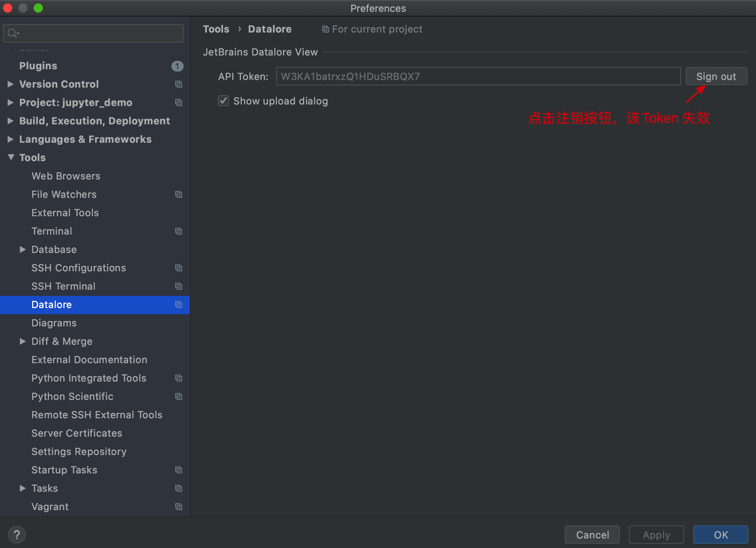Click the project-level icon beside Tasks
This screenshot has height=548, width=756.
coord(179,488)
